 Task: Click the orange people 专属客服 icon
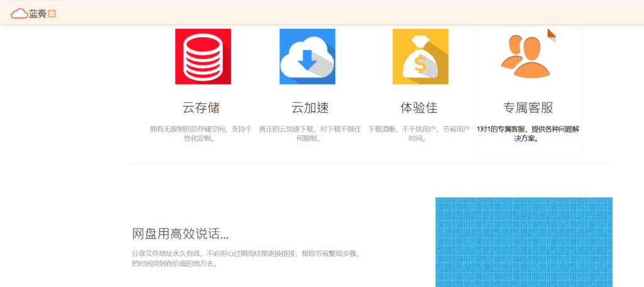pyautogui.click(x=525, y=57)
